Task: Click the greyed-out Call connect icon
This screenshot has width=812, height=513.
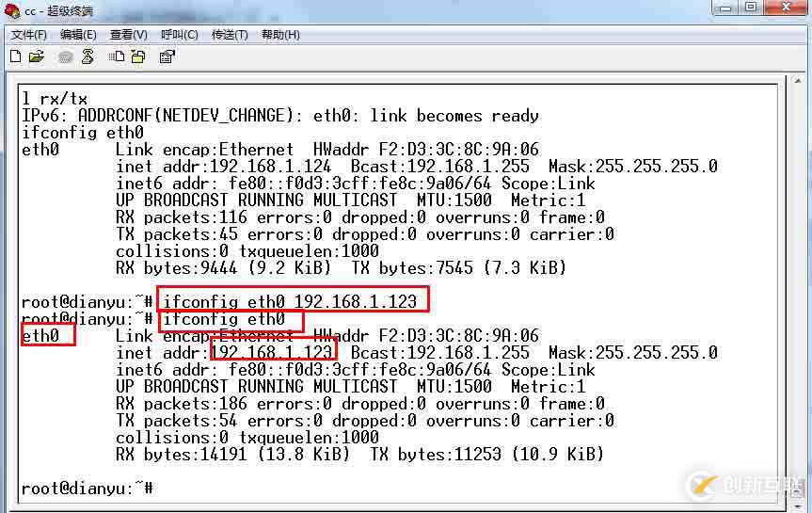Action: (65, 57)
